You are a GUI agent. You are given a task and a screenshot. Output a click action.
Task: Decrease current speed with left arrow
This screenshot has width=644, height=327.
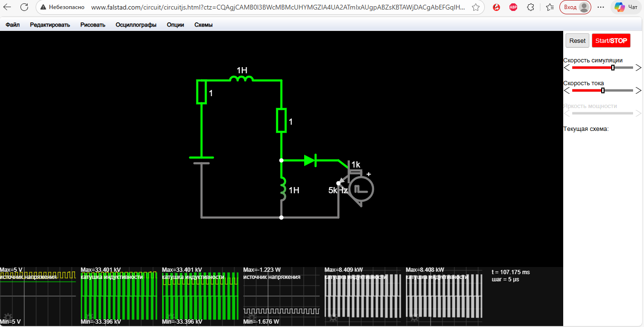pyautogui.click(x=567, y=90)
